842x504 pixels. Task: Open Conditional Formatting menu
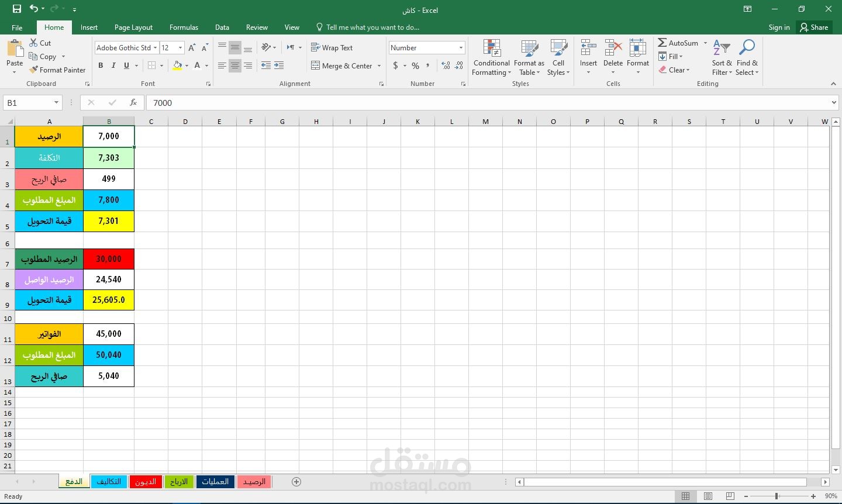coord(492,57)
